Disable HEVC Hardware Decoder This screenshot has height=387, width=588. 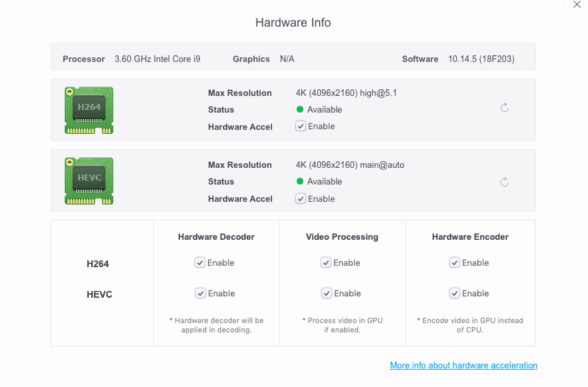click(x=200, y=293)
